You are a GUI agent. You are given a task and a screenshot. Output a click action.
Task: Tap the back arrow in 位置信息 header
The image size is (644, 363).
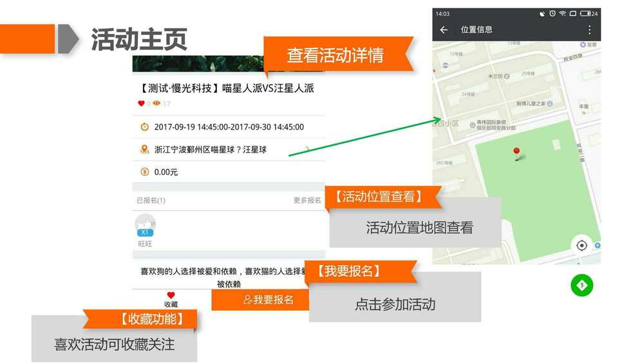[x=444, y=30]
